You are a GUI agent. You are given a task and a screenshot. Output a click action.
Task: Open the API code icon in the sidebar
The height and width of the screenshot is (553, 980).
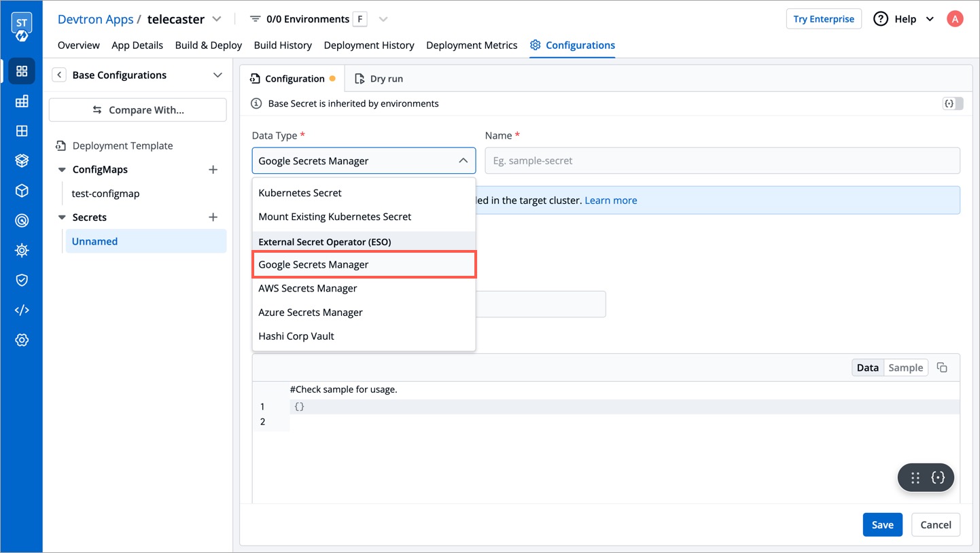pyautogui.click(x=22, y=309)
